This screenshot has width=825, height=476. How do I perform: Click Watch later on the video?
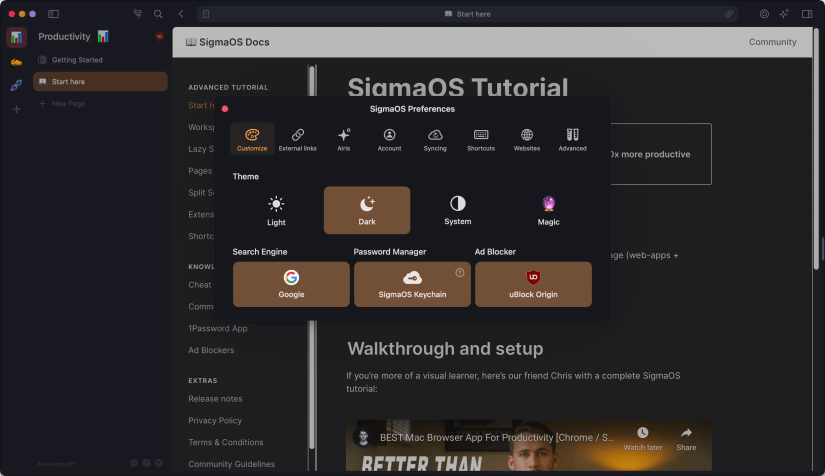642,439
